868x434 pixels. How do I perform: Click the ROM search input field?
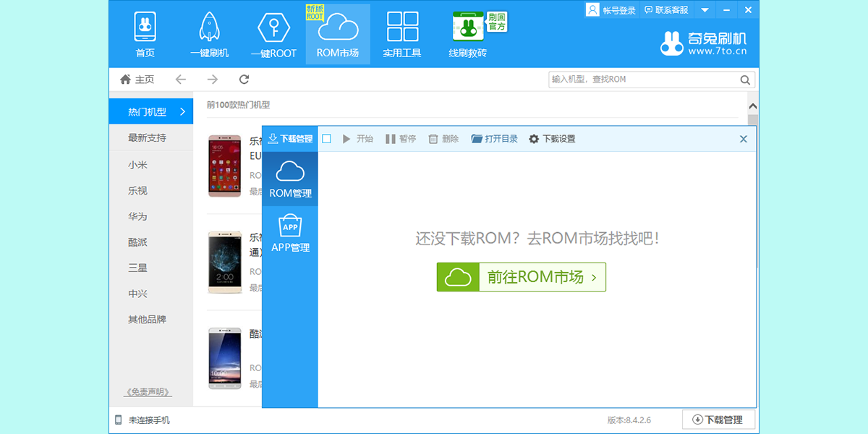(642, 80)
